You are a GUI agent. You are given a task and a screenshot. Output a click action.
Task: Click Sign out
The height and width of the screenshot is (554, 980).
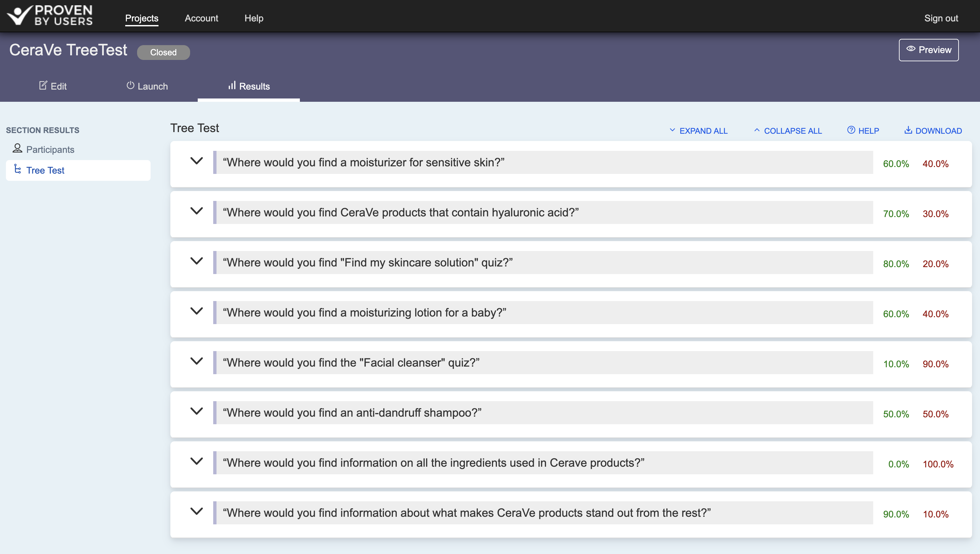941,18
